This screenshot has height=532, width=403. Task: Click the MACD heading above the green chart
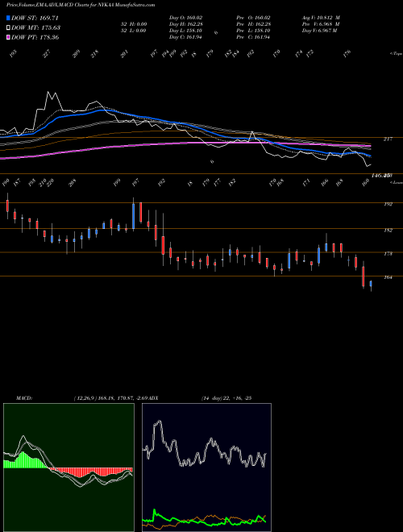click(x=24, y=397)
